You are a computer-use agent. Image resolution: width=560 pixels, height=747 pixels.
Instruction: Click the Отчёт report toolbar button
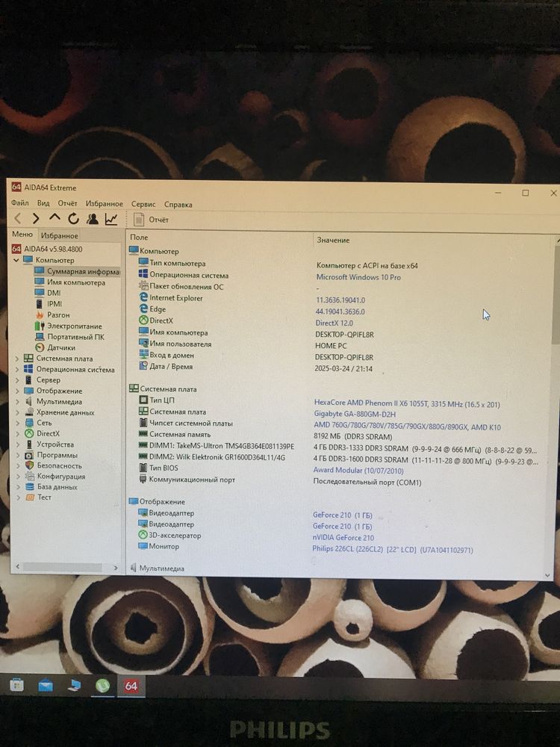(x=152, y=220)
